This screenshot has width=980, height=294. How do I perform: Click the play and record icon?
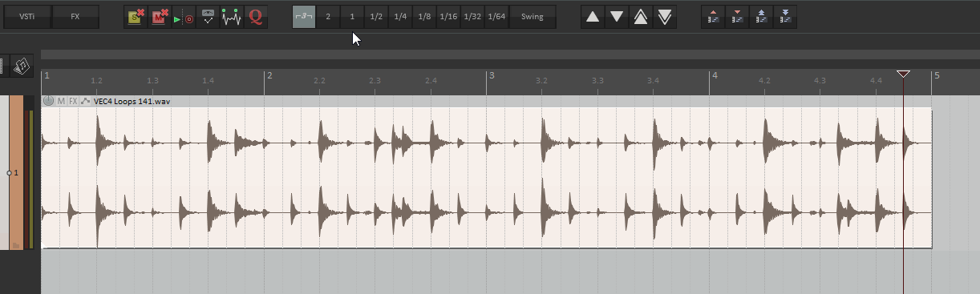pyautogui.click(x=184, y=17)
